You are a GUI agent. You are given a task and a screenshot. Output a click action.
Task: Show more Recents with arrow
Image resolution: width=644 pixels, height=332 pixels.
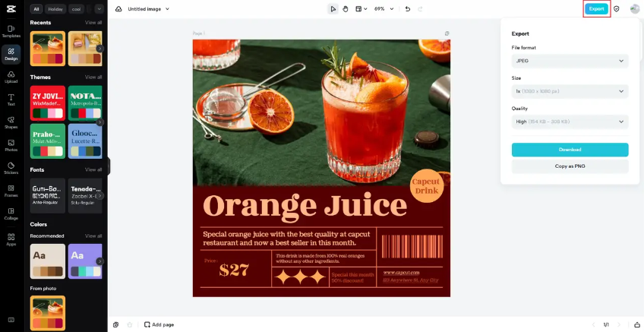[x=99, y=49]
